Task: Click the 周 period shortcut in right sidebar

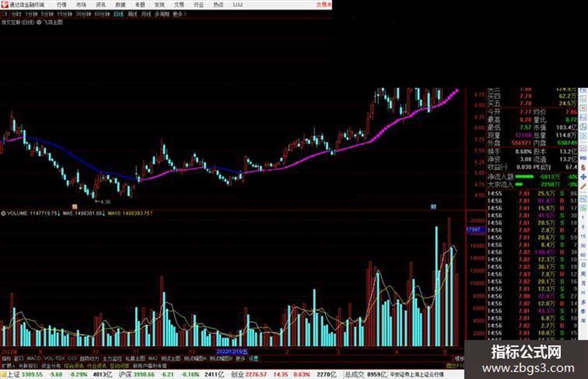Action: (x=583, y=274)
